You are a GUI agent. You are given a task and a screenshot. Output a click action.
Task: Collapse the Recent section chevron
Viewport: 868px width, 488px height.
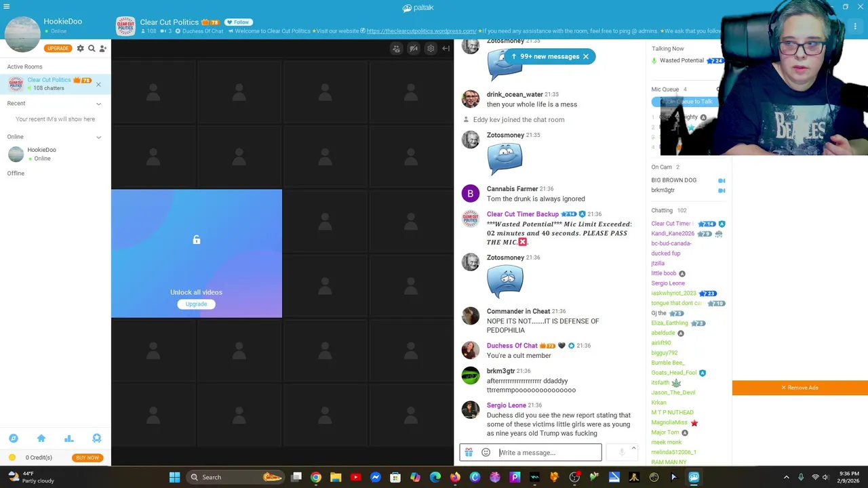98,104
